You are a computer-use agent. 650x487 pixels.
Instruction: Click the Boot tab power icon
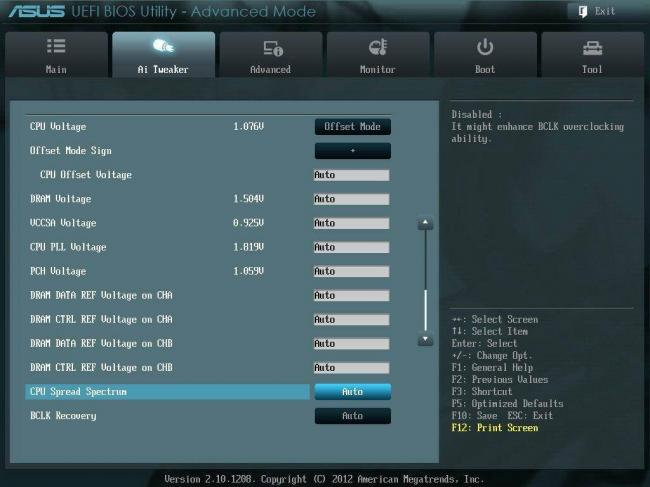[x=485, y=47]
